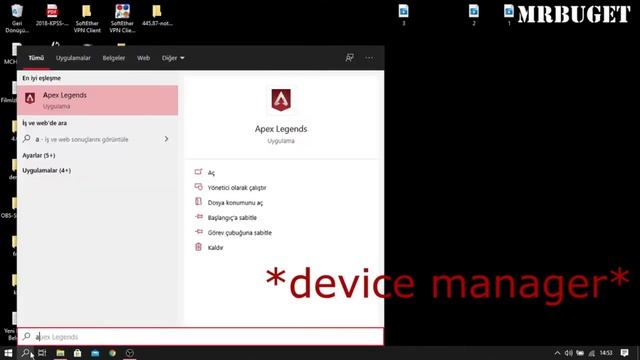Click the trash uninstall icon
Image resolution: width=640 pixels, height=360 pixels.
pyautogui.click(x=198, y=247)
